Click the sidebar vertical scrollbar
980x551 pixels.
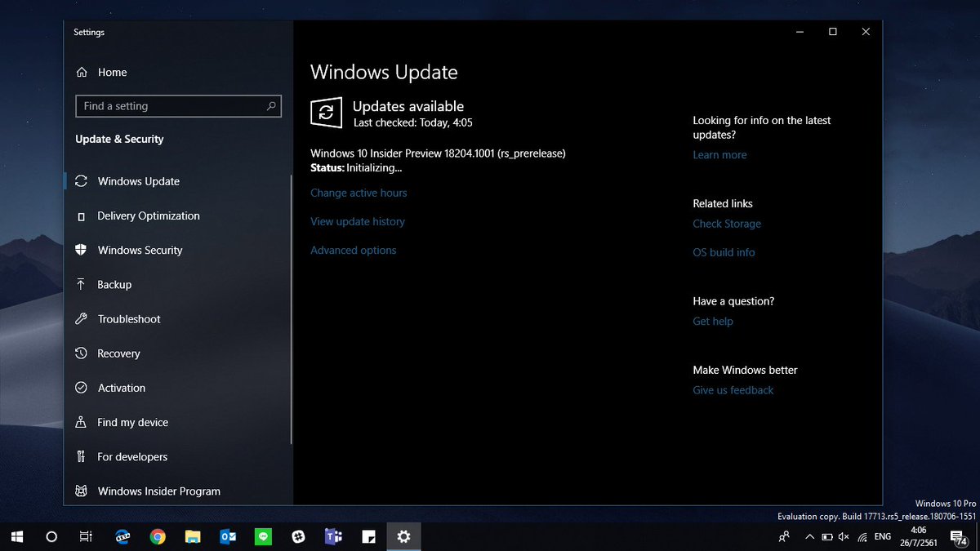pyautogui.click(x=291, y=310)
